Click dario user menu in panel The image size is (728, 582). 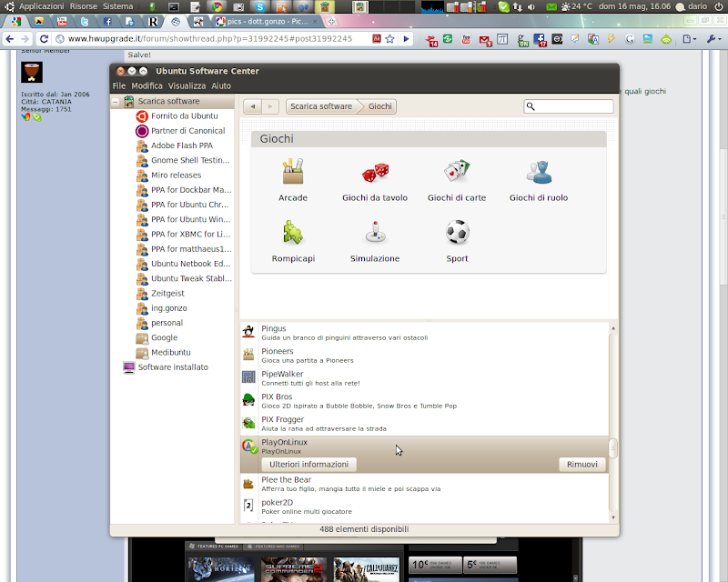coord(692,6)
